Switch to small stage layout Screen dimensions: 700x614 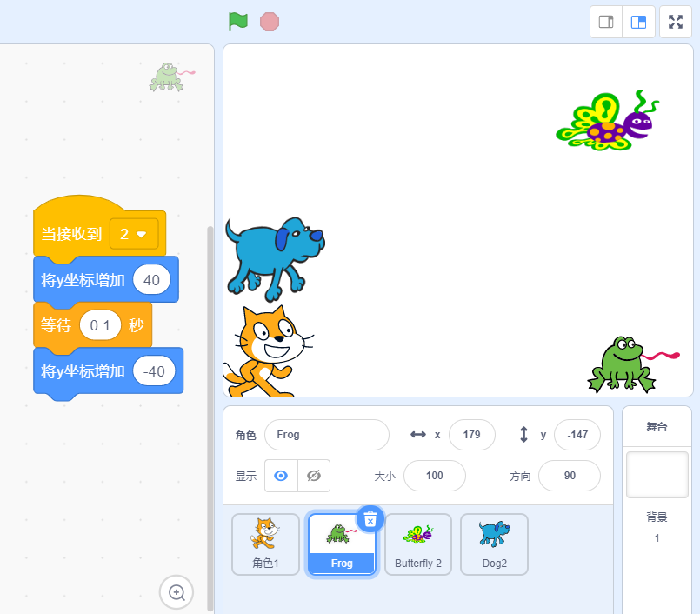pyautogui.click(x=606, y=22)
